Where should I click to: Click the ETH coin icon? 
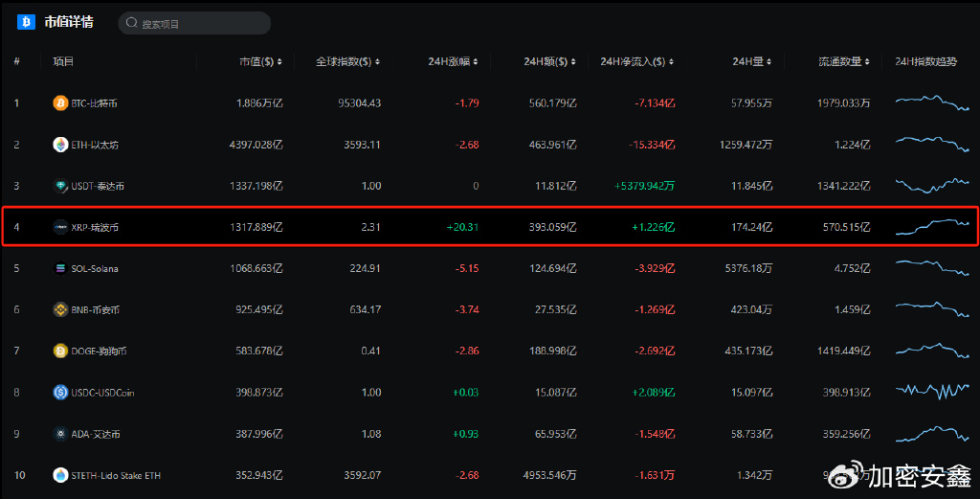pyautogui.click(x=60, y=145)
